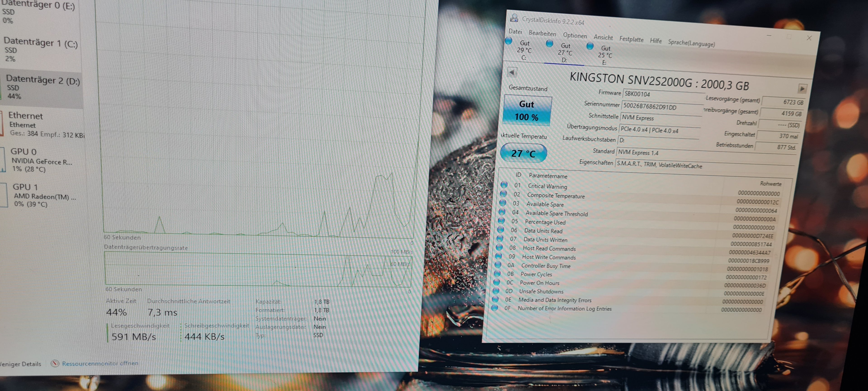Select Datenträger 1 (C:) in sidebar
Screen dimensions: 868x391
[x=40, y=50]
